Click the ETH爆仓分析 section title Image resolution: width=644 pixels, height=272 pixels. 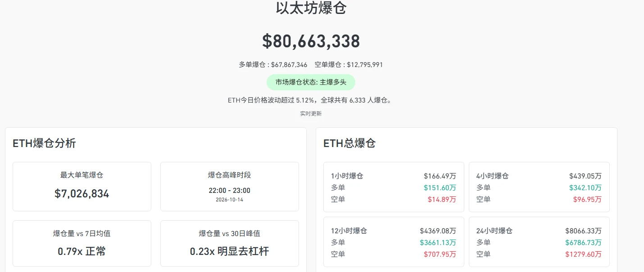pyautogui.click(x=44, y=143)
